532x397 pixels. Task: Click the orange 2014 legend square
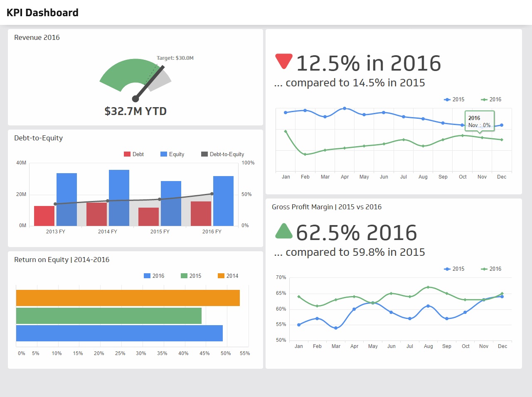tap(221, 276)
